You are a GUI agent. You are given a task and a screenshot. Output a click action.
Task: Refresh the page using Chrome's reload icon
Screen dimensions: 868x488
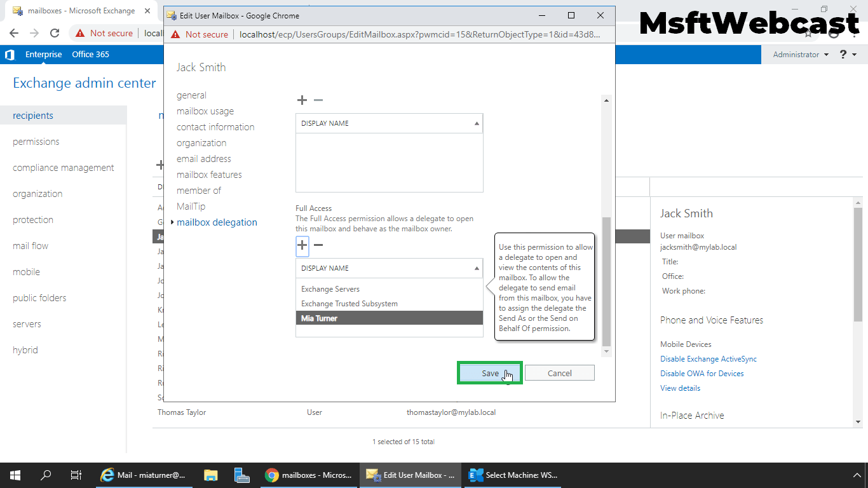[55, 33]
